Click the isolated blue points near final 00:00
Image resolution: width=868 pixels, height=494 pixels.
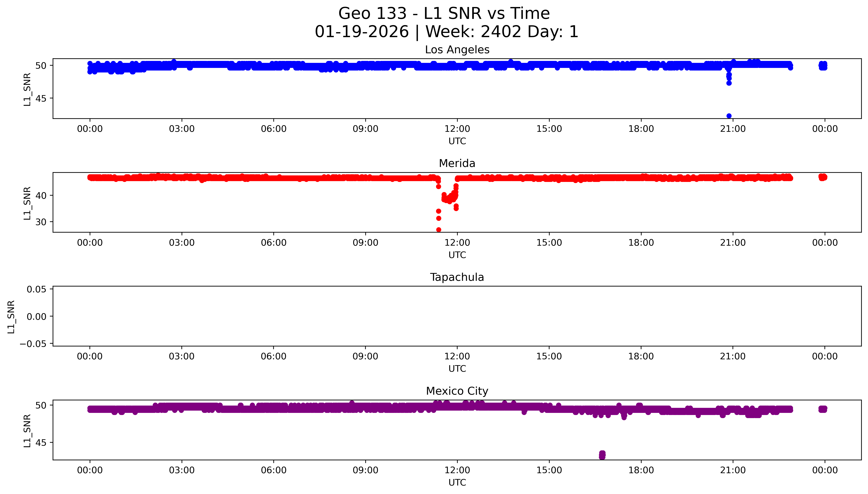[823, 65]
